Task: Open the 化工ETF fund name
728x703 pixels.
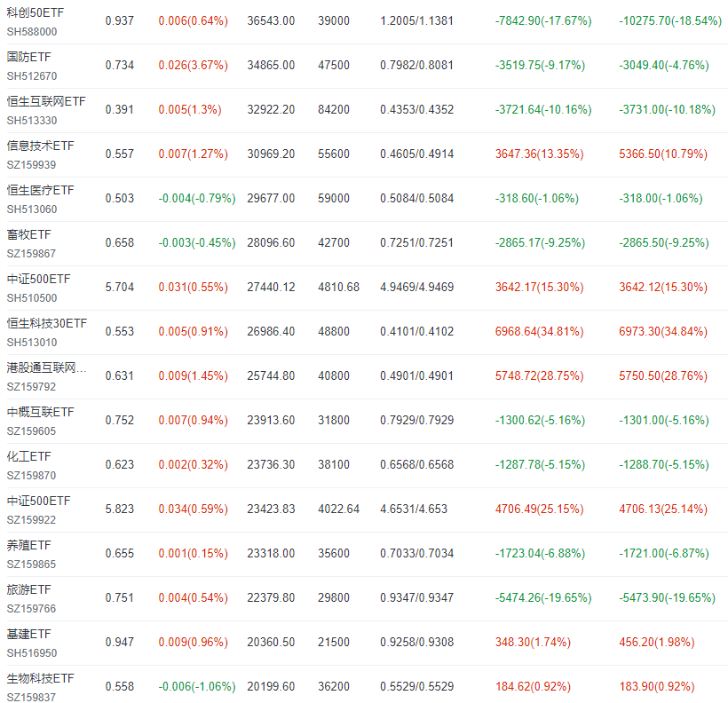Action: click(x=28, y=456)
